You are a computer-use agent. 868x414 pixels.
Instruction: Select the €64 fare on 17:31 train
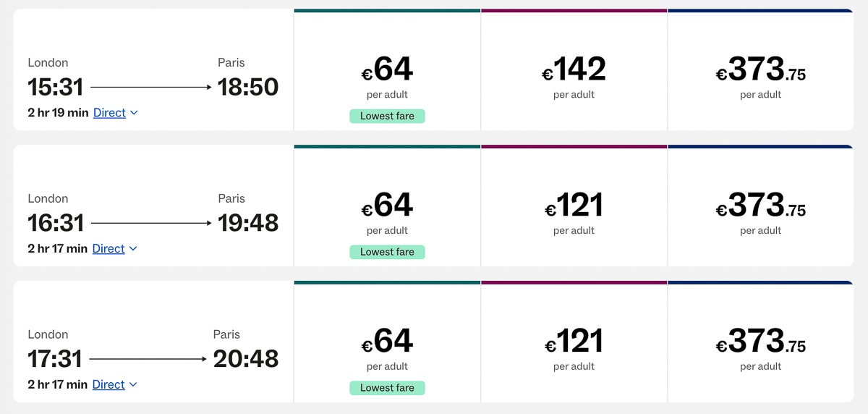387,342
